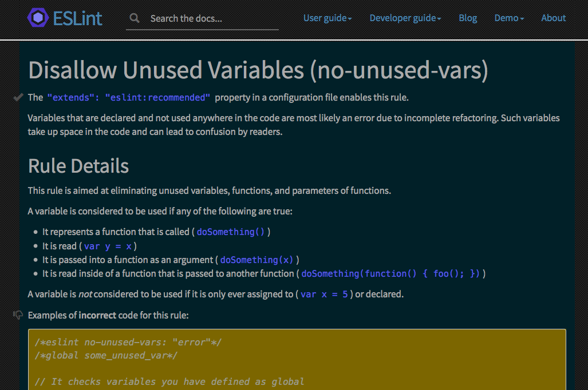Click the Rule Details section heading
588x390 pixels.
point(78,166)
